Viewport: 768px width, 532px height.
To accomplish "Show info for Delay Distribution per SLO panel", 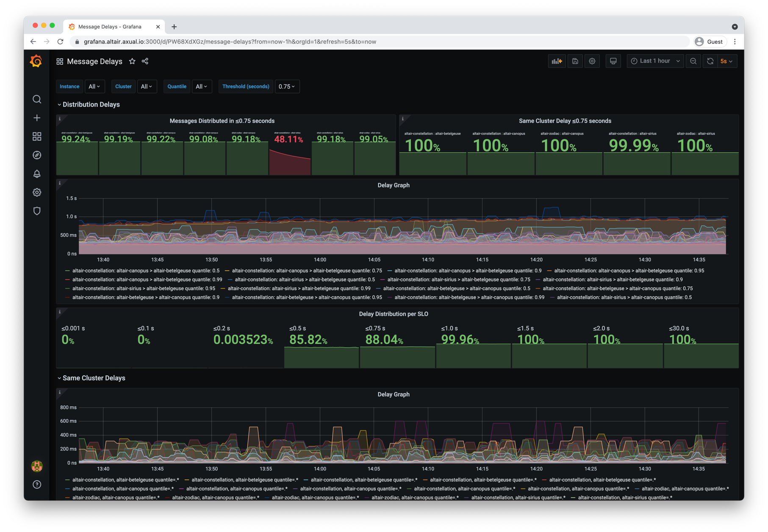I will pyautogui.click(x=60, y=312).
